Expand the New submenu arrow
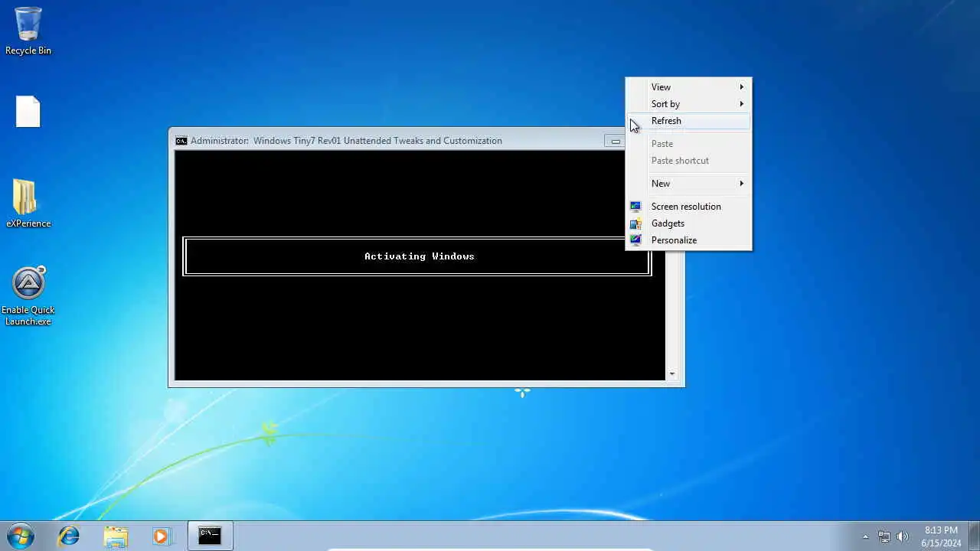Image resolution: width=980 pixels, height=551 pixels. pyautogui.click(x=741, y=184)
